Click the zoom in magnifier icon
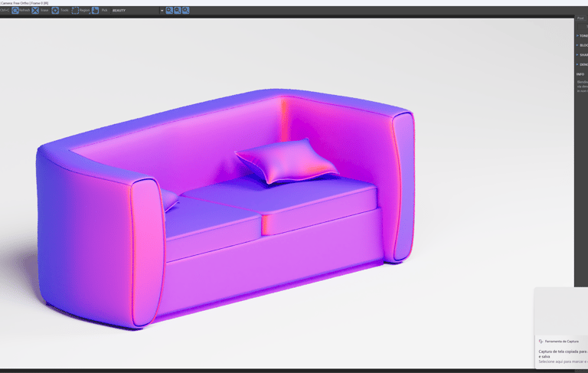Image resolution: width=588 pixels, height=373 pixels. pyautogui.click(x=169, y=11)
